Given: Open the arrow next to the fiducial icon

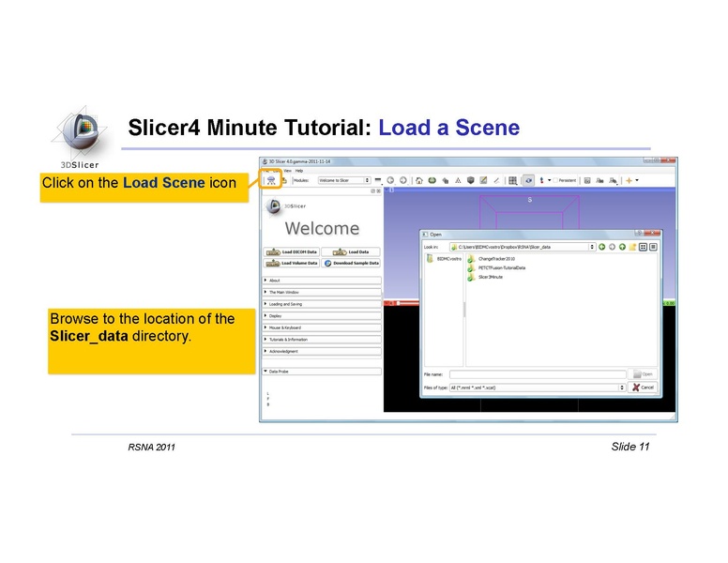Looking at the screenshot, I should coord(549,180).
